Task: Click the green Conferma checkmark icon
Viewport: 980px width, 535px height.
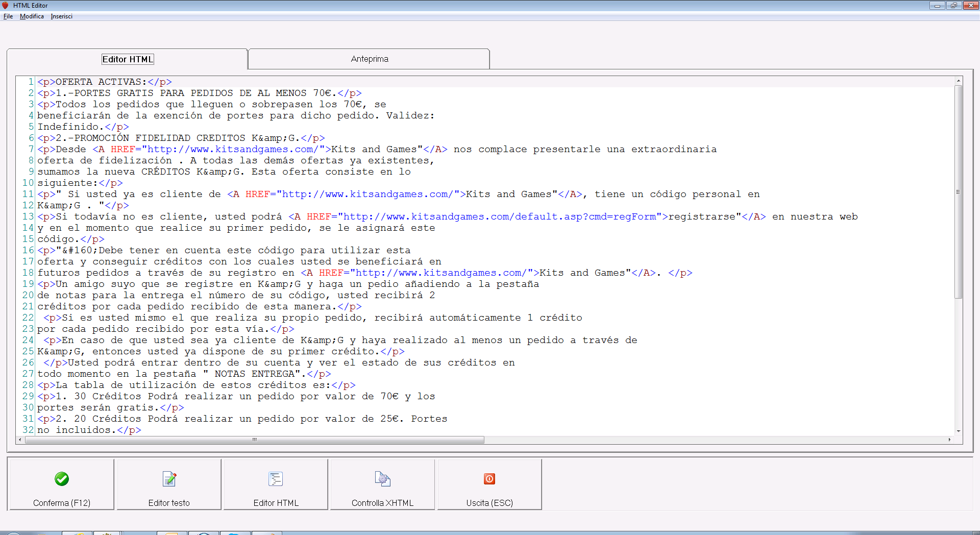Action: coord(62,479)
